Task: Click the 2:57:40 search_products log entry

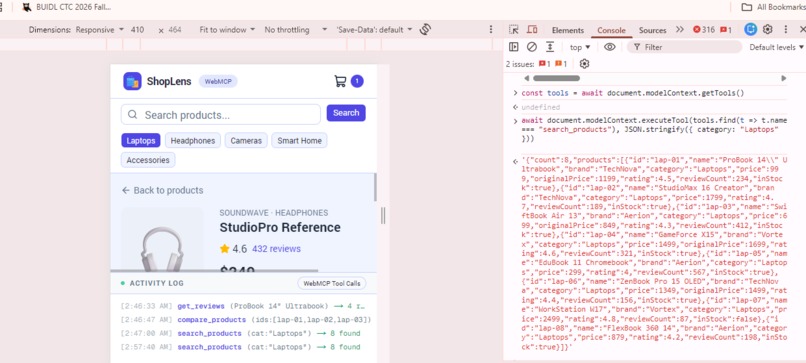Action: point(240,347)
